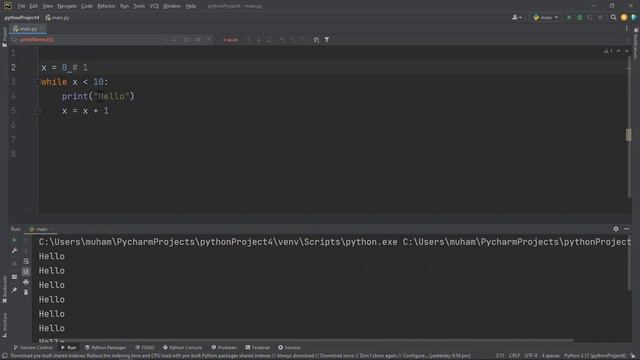The height and width of the screenshot is (360, 640).
Task: Open Python Packages tool window
Action: (105, 348)
